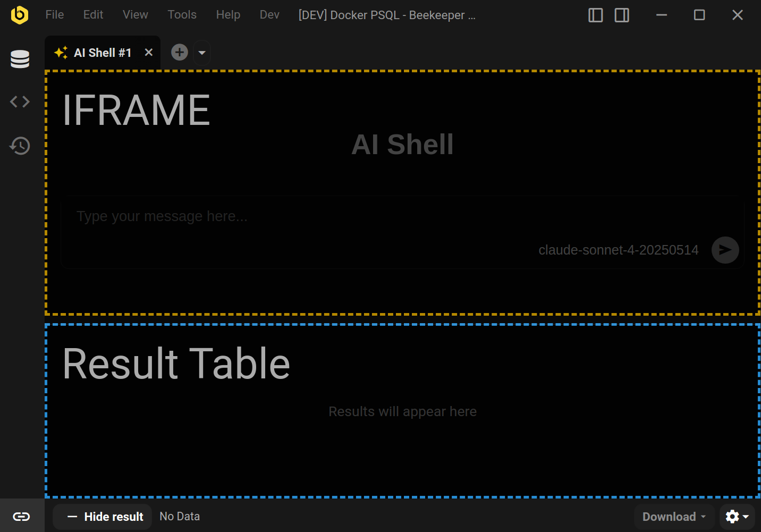The width and height of the screenshot is (761, 532).
Task: Select the AI Shell #1 tab
Action: (102, 53)
